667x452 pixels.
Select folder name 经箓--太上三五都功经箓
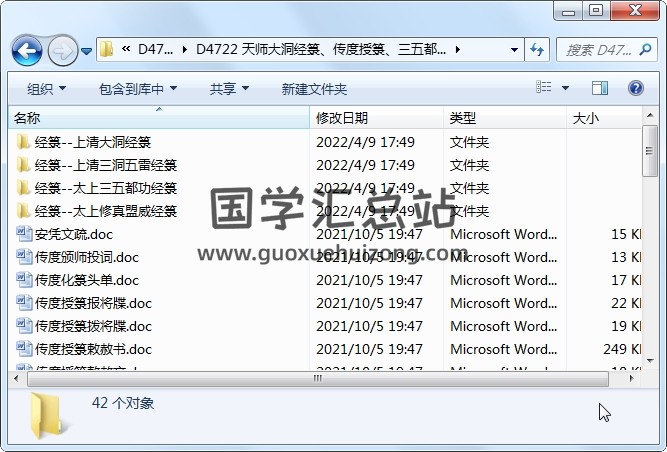[x=105, y=188]
